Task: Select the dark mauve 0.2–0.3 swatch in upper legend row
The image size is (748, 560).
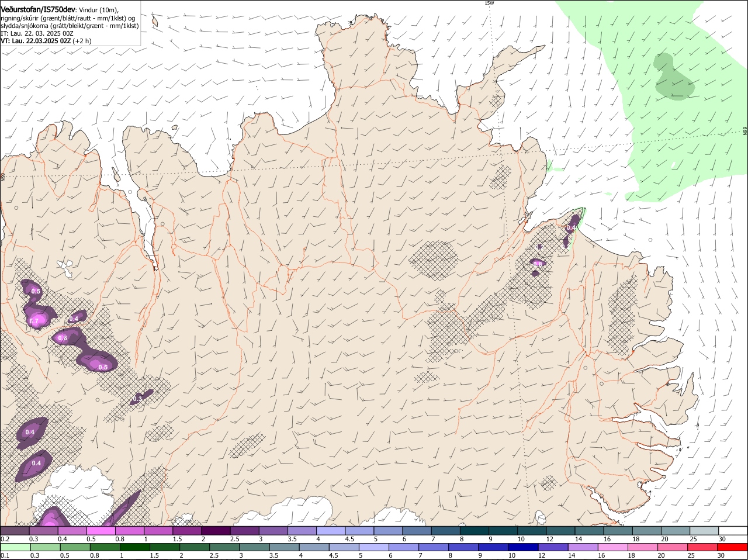Action: coord(15,531)
